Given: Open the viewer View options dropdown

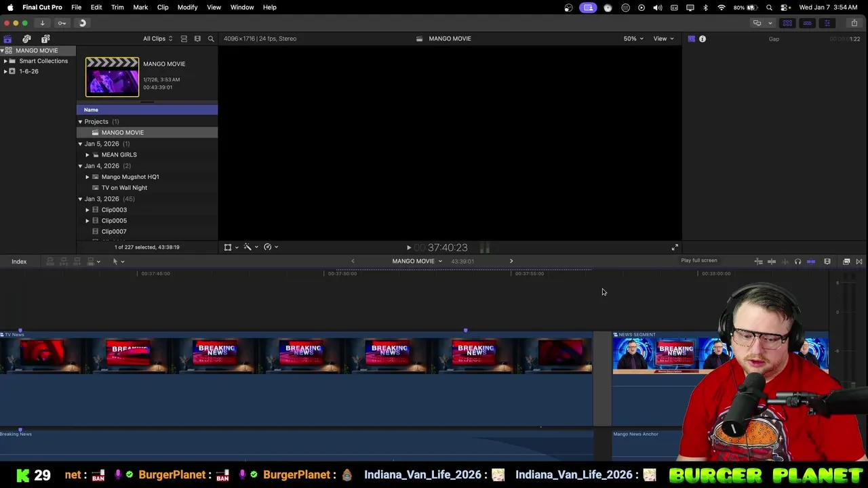Looking at the screenshot, I should [x=663, y=39].
